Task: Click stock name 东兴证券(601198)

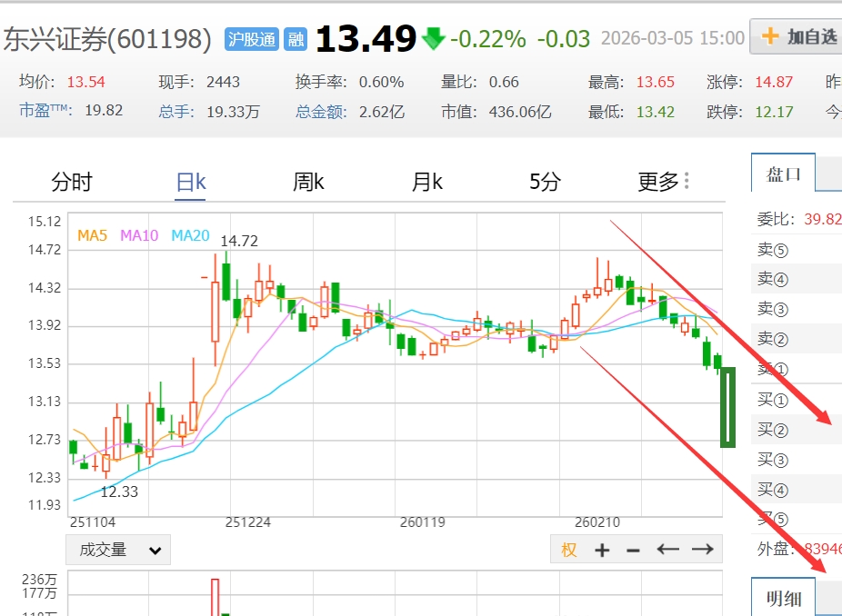Action: pos(107,40)
